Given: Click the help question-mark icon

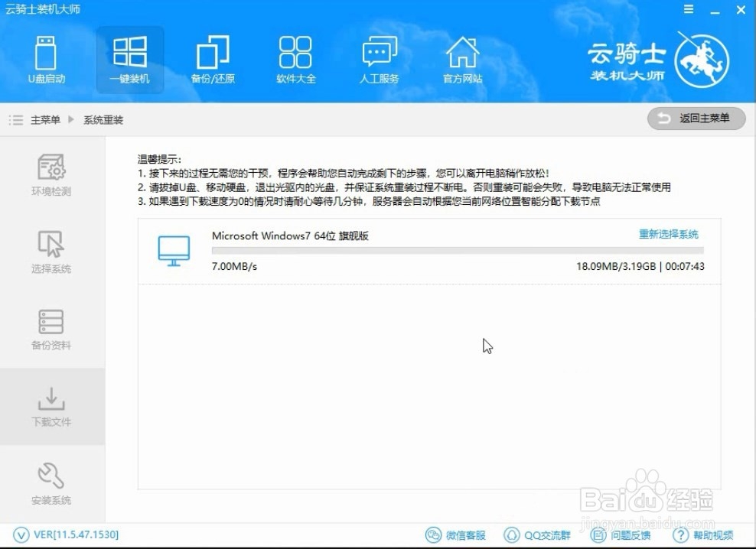Looking at the screenshot, I should [x=680, y=535].
